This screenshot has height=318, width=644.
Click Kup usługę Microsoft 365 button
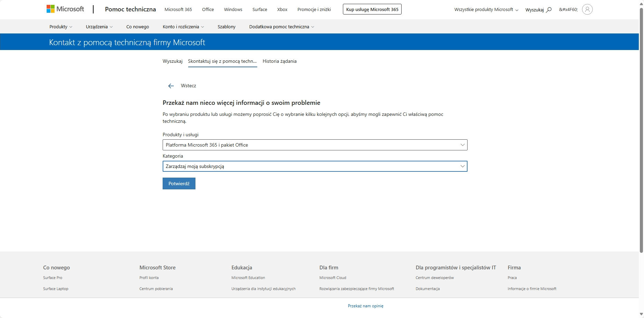(372, 9)
